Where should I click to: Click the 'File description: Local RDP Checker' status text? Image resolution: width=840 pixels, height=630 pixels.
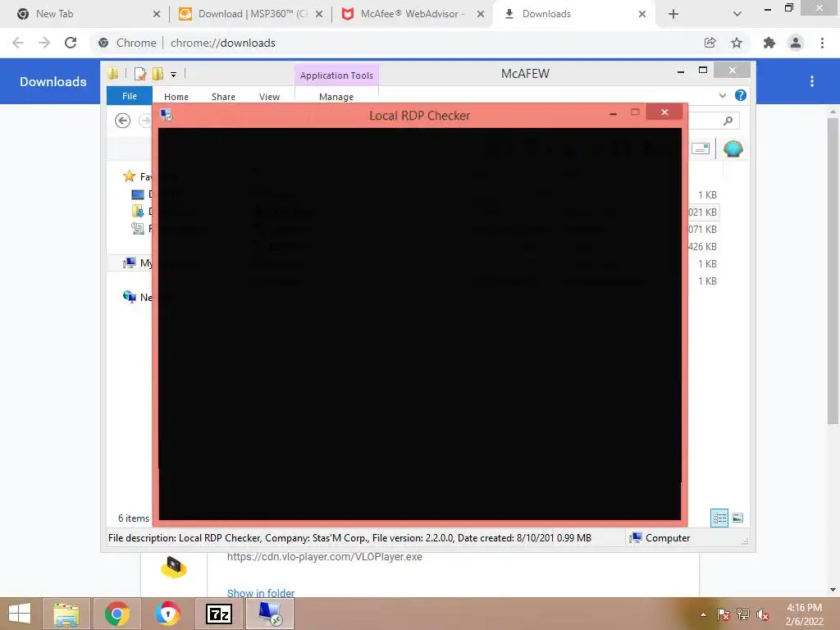click(x=185, y=538)
